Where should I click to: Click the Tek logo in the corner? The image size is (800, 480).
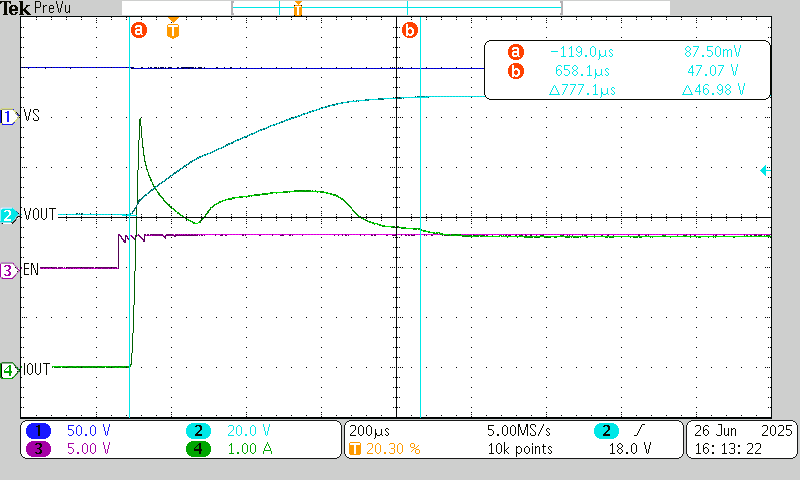click(x=15, y=8)
